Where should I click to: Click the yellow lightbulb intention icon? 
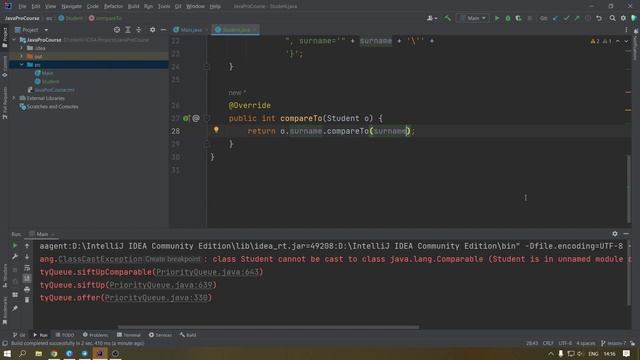tap(216, 130)
